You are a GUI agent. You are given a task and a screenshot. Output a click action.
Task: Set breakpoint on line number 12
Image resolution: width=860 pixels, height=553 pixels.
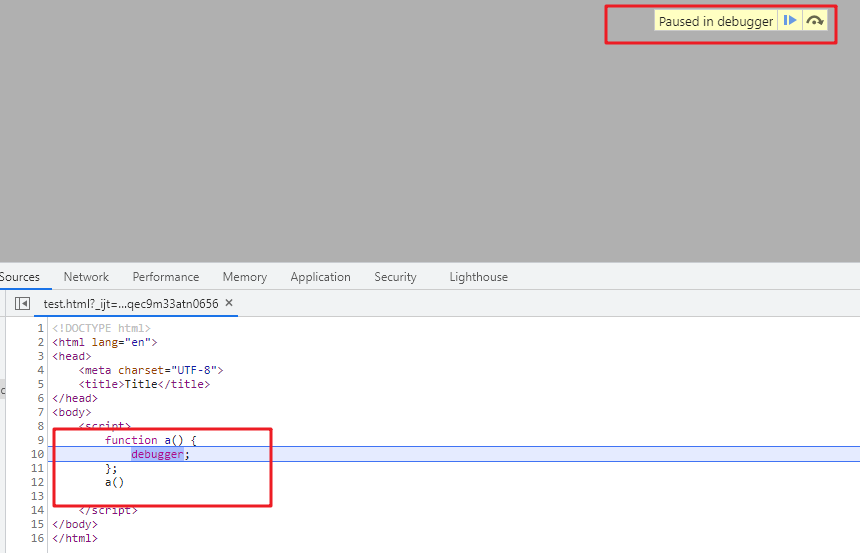(x=37, y=482)
